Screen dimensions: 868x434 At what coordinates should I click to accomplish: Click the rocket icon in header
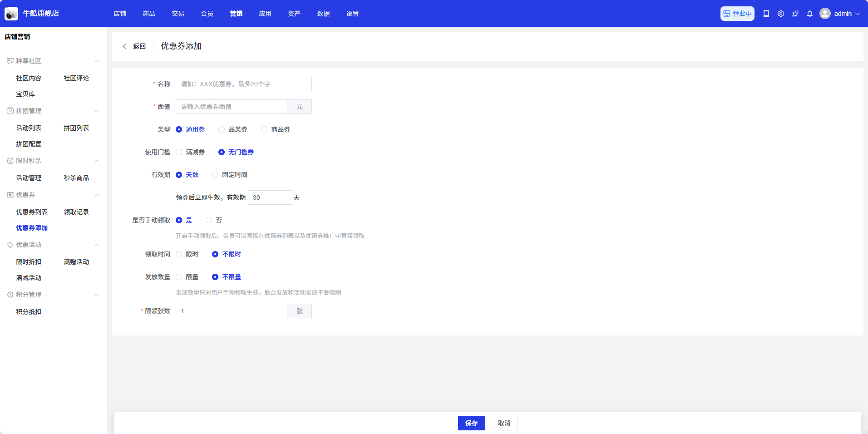click(x=795, y=14)
